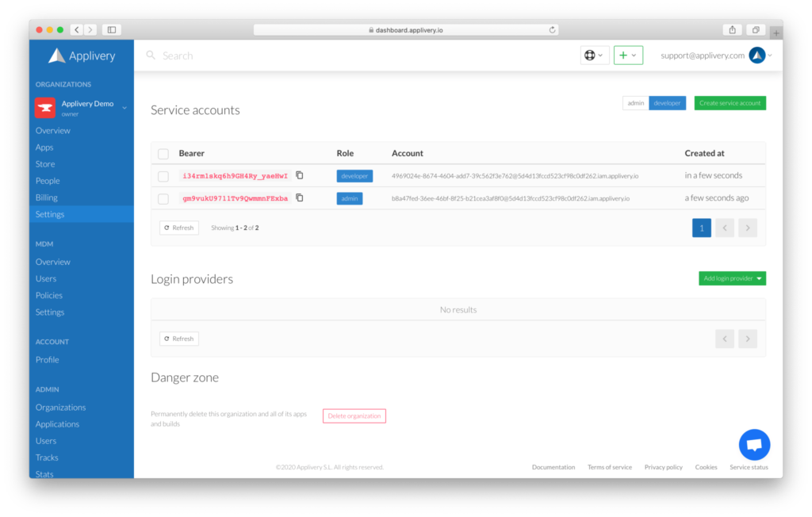Viewport: 812px width, 517px height.
Task: Go to next page of login providers
Action: tap(747, 339)
